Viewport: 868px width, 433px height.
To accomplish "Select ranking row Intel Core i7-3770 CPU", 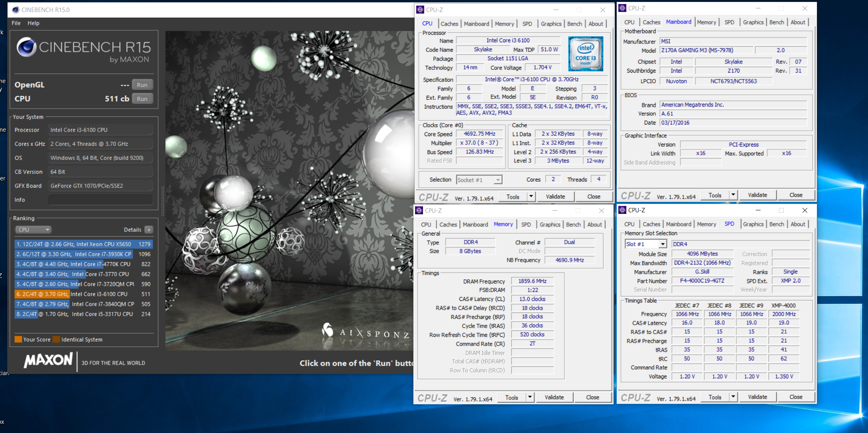I will click(83, 274).
